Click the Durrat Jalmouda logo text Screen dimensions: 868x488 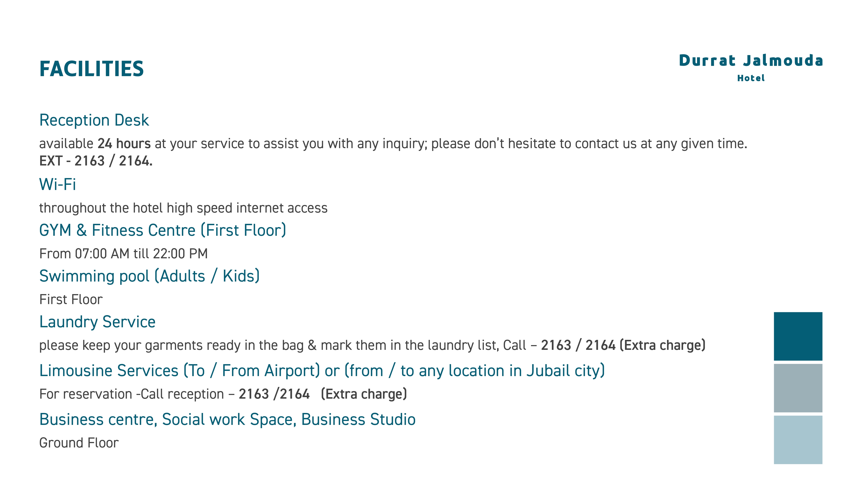point(751,61)
